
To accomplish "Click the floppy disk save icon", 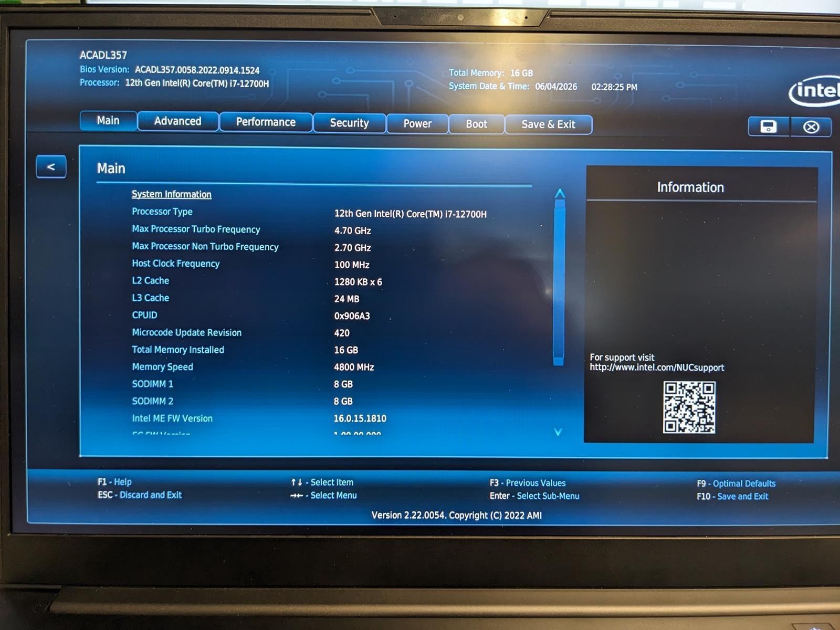I will (x=769, y=127).
